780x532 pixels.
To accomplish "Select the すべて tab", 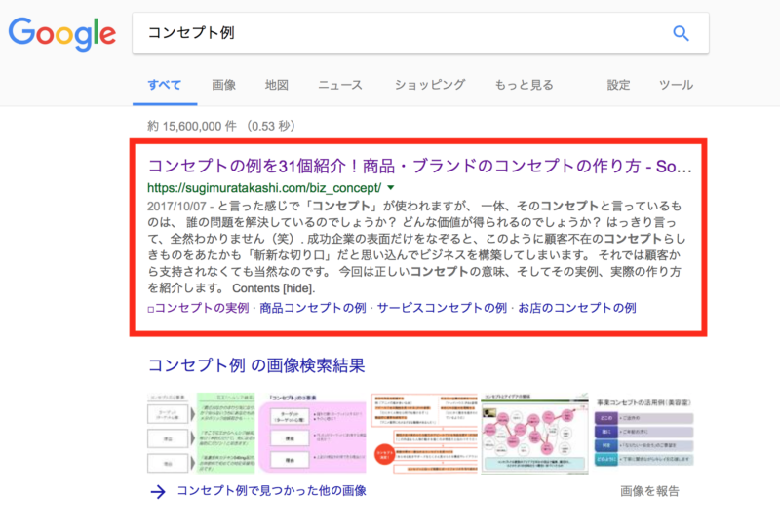I will click(165, 85).
